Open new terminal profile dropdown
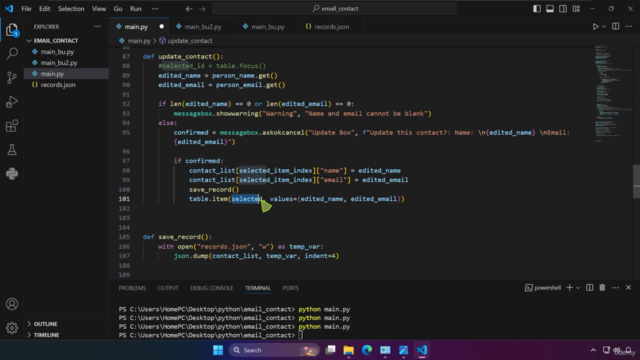Screen dimensions: 640x360 coord(578,288)
